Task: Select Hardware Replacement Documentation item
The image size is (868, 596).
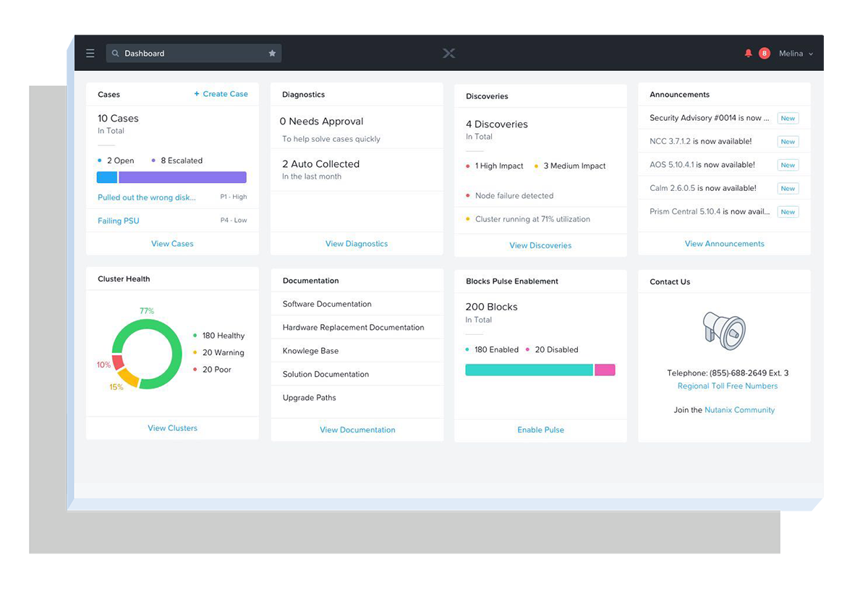Action: [x=353, y=328]
